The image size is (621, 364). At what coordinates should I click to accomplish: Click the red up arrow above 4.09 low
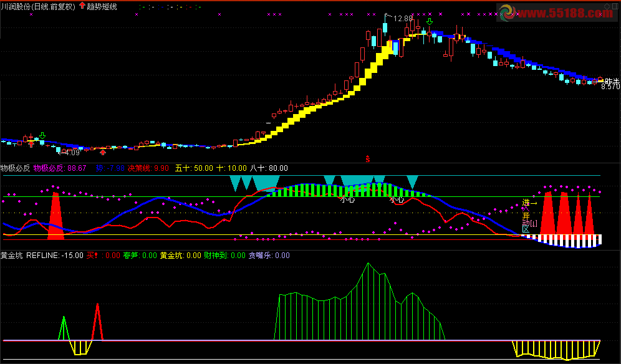pos(103,151)
